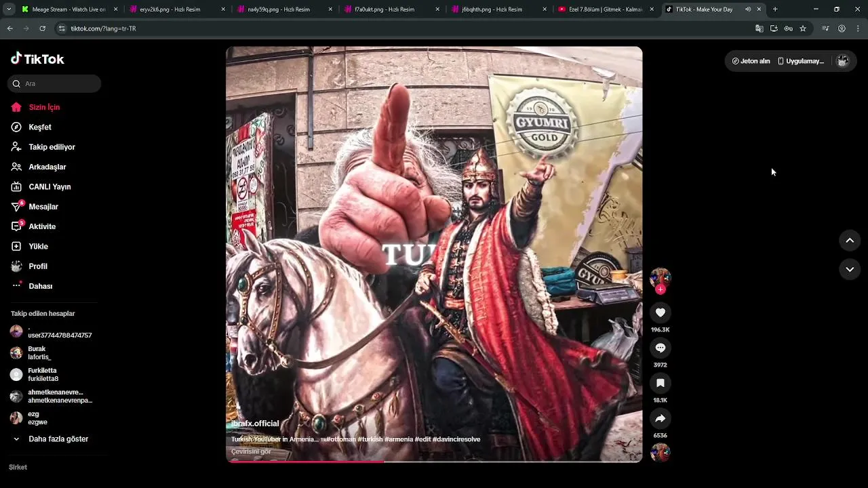868x488 pixels.
Task: Share the video via arrow icon
Action: (660, 418)
